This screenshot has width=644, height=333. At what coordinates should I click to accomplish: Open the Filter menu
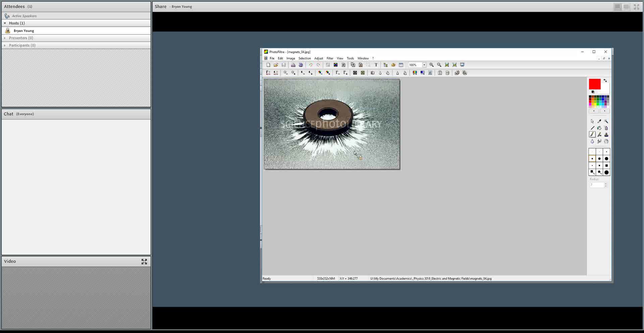tap(330, 58)
